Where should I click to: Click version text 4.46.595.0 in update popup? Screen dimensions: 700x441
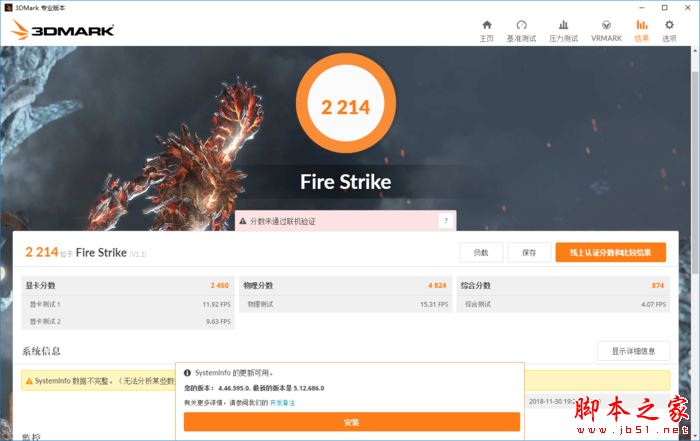tap(235, 388)
